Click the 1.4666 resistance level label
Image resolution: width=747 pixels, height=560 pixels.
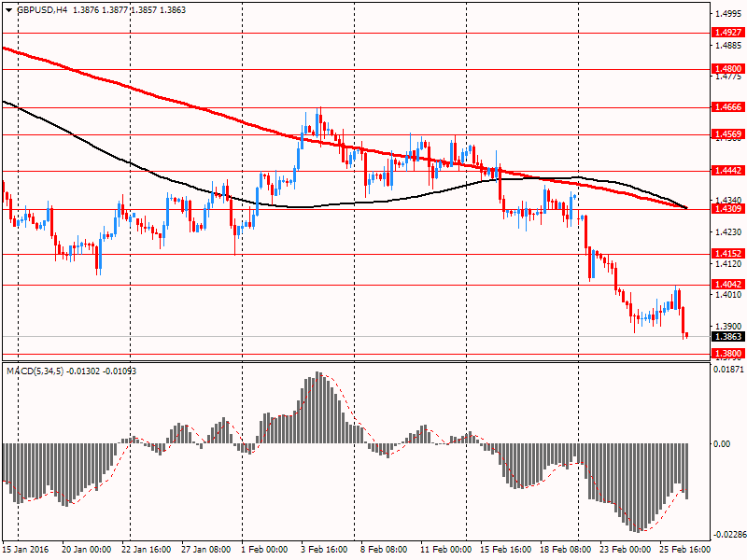(x=727, y=107)
